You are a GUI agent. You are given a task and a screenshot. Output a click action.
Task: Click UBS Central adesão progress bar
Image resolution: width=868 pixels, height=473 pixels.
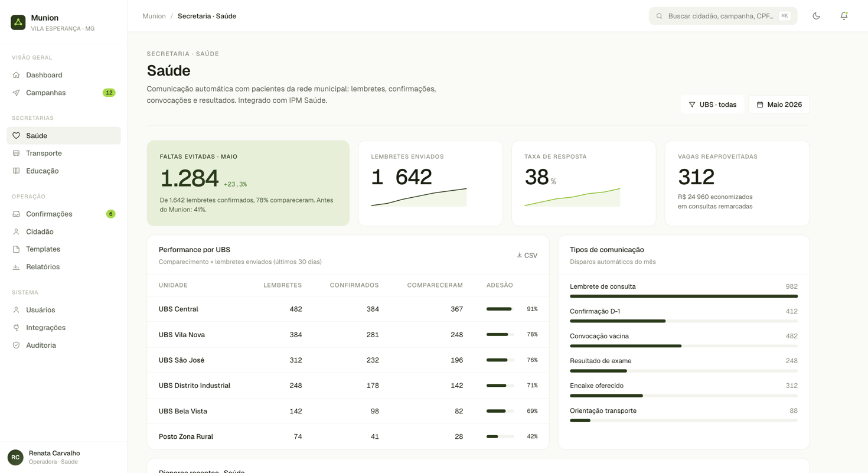(x=500, y=309)
